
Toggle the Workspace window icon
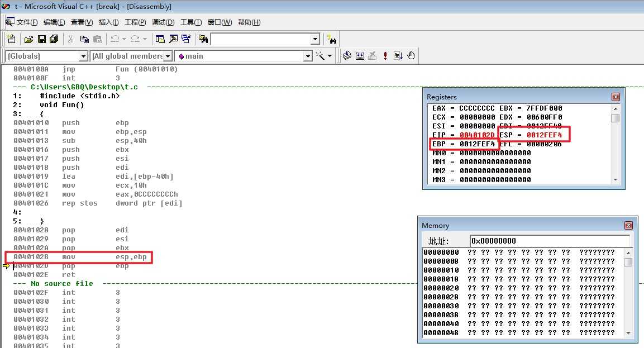coord(160,39)
